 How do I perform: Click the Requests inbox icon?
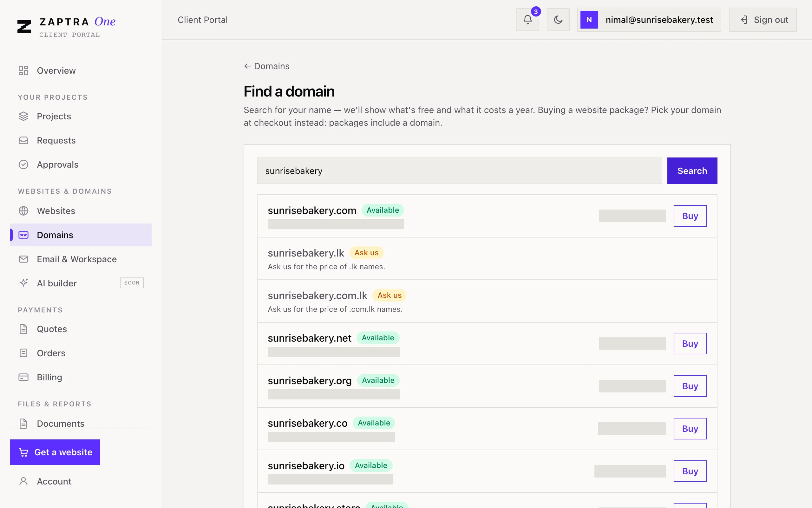[23, 140]
